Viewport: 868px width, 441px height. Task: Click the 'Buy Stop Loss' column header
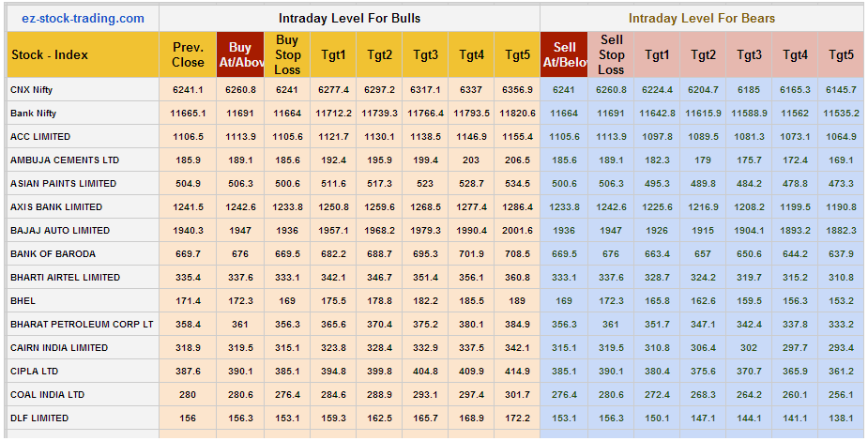pos(287,54)
